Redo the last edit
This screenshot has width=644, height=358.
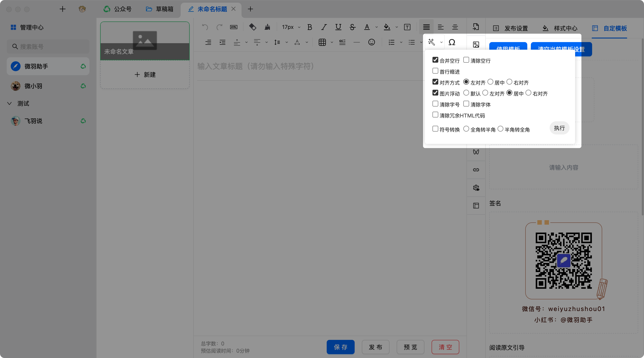click(x=219, y=27)
